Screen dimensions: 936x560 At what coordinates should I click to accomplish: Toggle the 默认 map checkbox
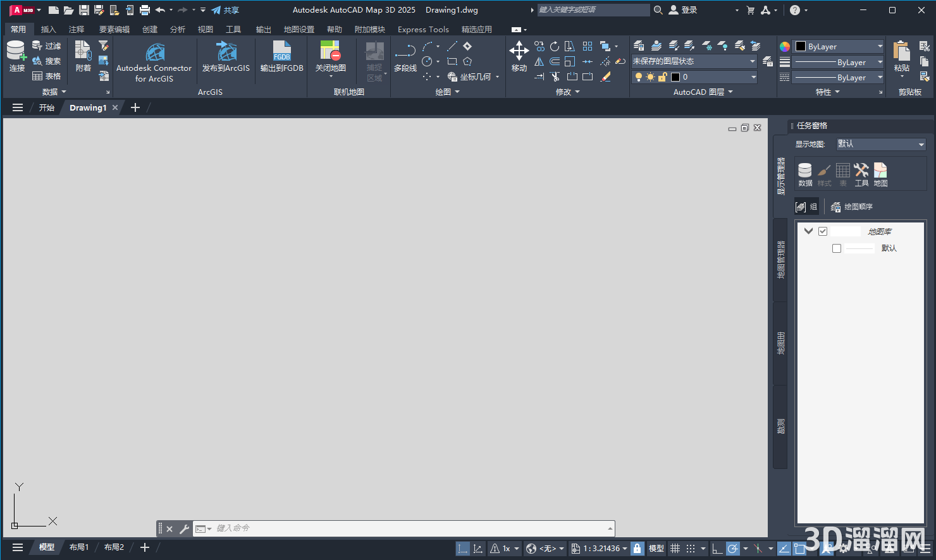pos(837,248)
